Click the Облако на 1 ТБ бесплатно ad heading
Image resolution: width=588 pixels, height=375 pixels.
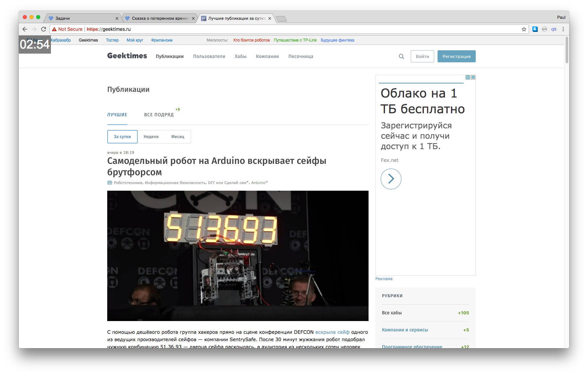422,101
